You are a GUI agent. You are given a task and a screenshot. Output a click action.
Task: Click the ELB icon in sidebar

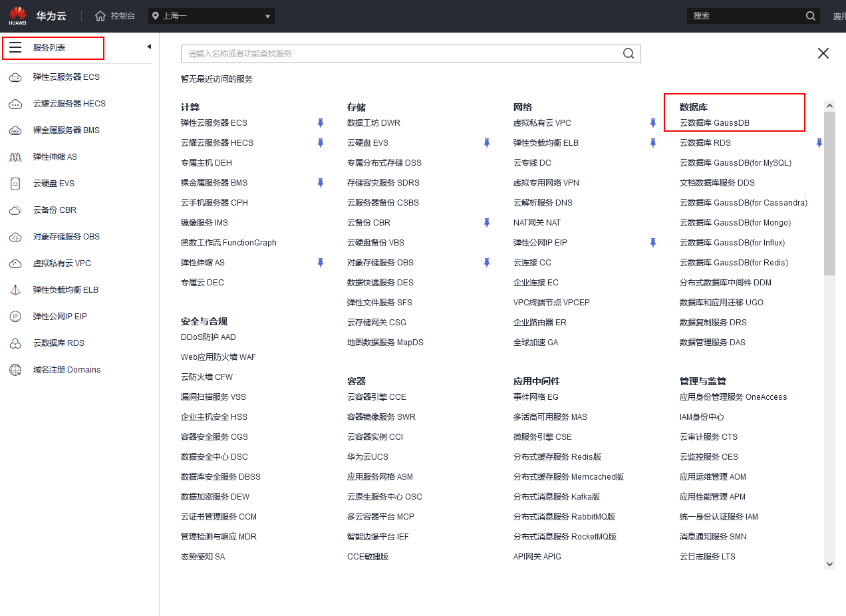pyautogui.click(x=15, y=290)
